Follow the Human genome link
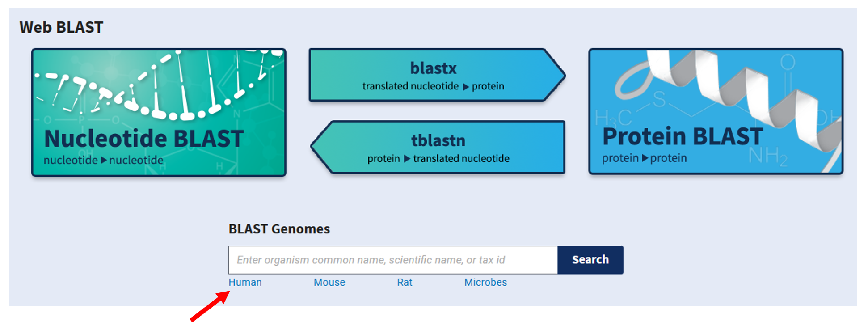The height and width of the screenshot is (326, 868). [x=245, y=283]
